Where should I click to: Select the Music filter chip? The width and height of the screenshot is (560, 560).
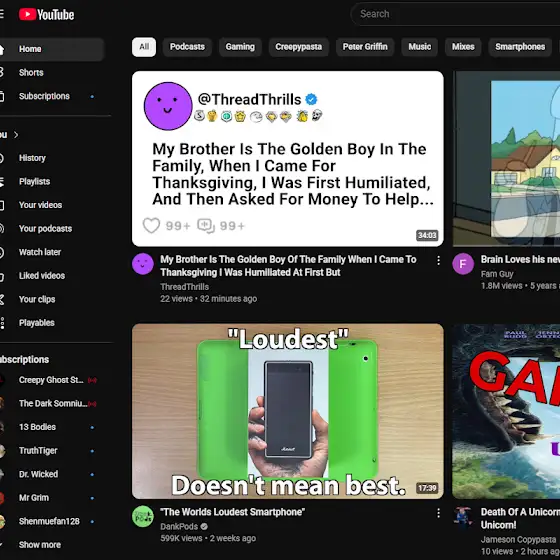(x=420, y=47)
